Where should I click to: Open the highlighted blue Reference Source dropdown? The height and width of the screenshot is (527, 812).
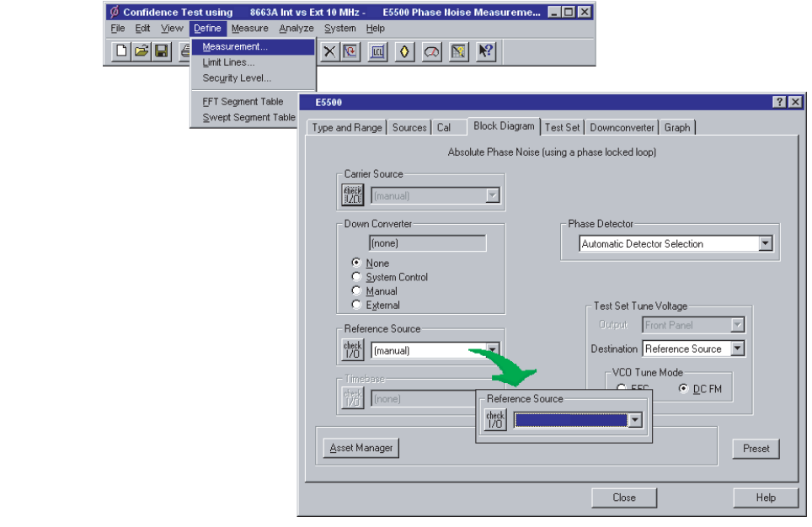pos(635,420)
